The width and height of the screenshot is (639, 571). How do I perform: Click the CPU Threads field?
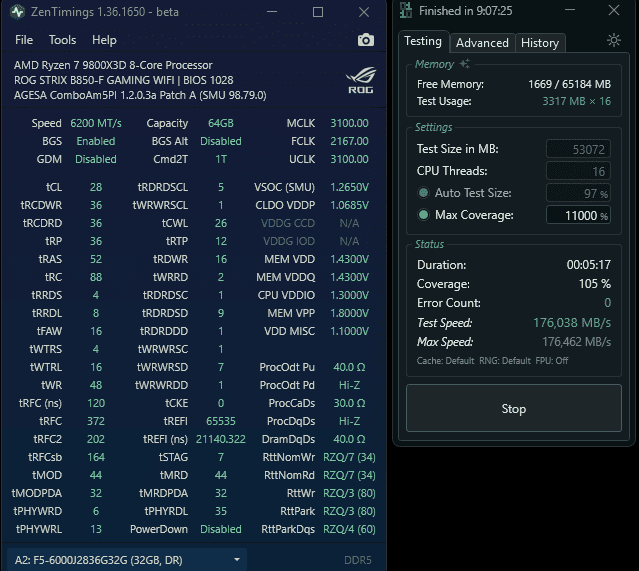tap(578, 171)
